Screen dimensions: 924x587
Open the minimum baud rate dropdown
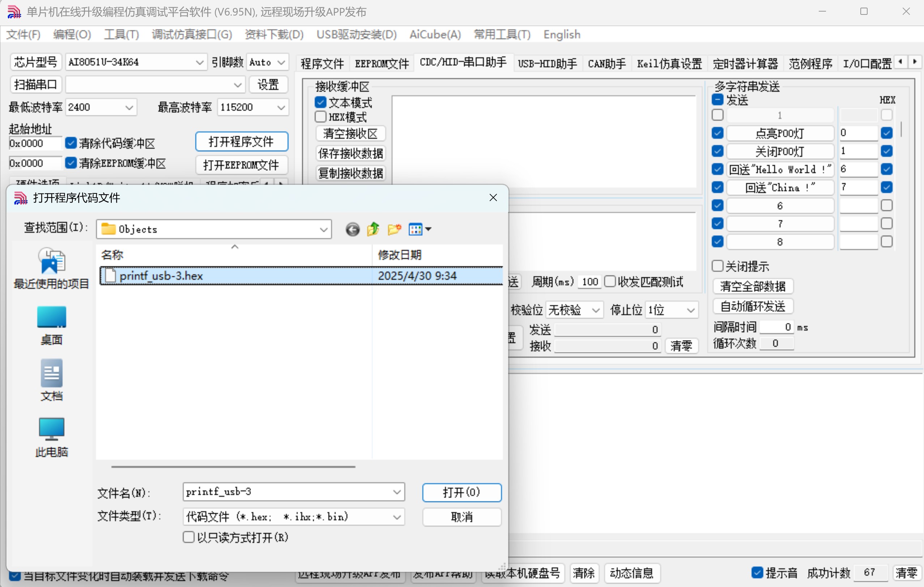point(129,107)
